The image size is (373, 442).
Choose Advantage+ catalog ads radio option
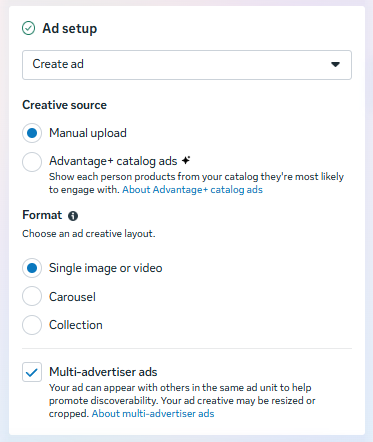(32, 162)
